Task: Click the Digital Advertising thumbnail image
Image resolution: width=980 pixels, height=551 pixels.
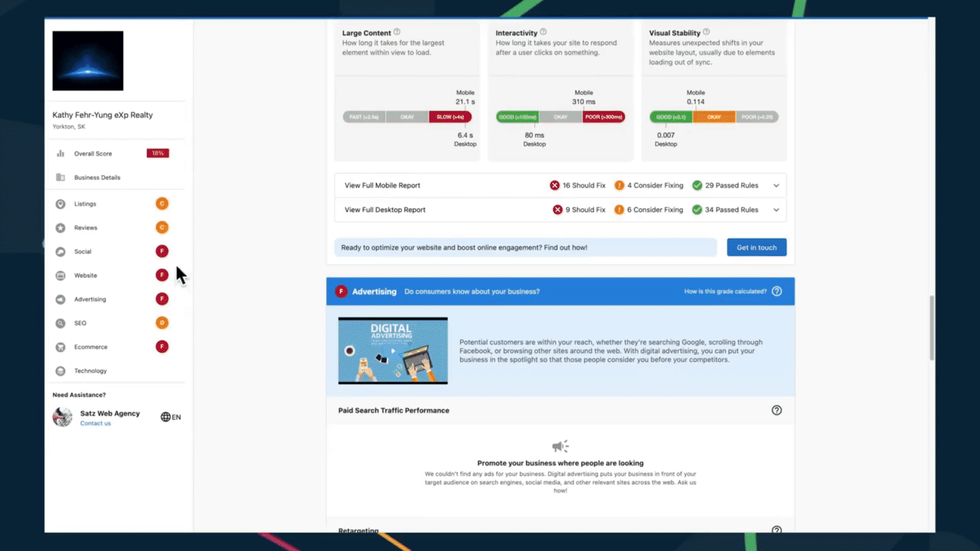Action: [393, 350]
